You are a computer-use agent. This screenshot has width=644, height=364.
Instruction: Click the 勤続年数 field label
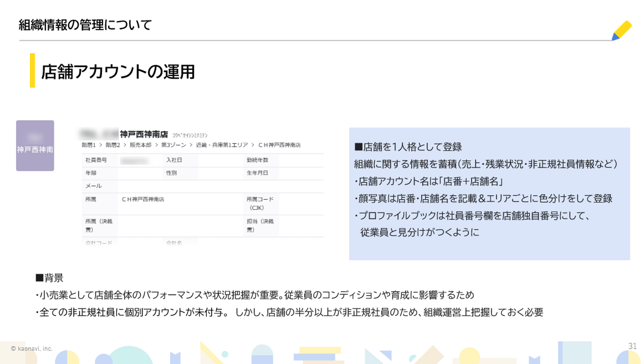click(x=258, y=160)
